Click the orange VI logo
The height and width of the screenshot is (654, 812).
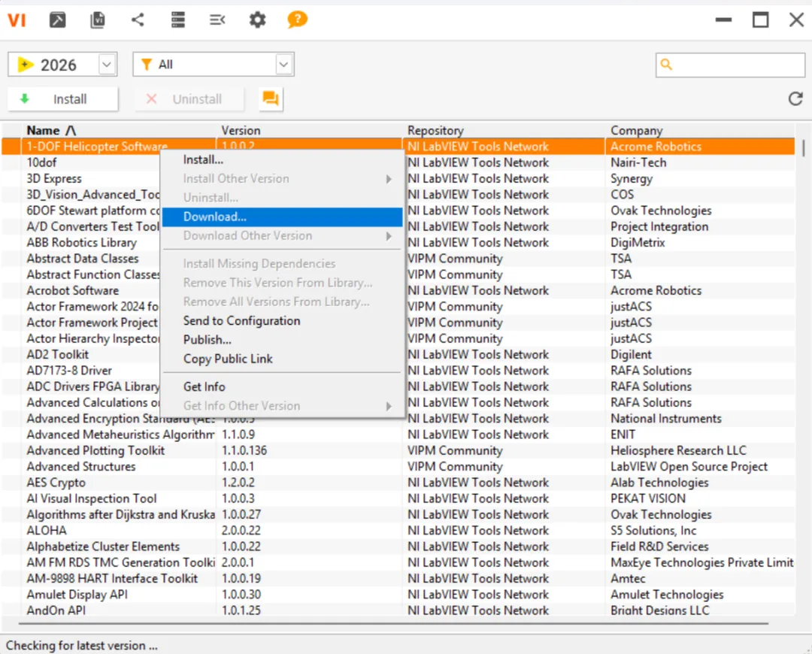[x=17, y=20]
